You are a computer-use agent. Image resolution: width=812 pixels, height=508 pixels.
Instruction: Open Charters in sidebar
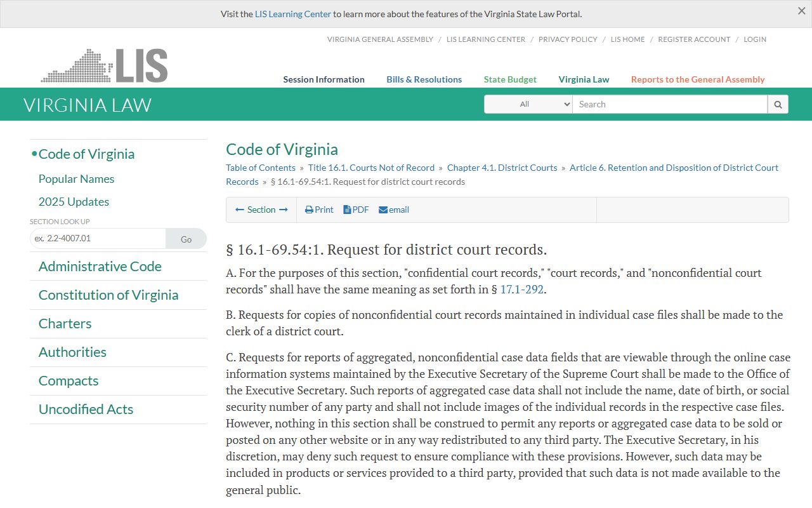(65, 324)
